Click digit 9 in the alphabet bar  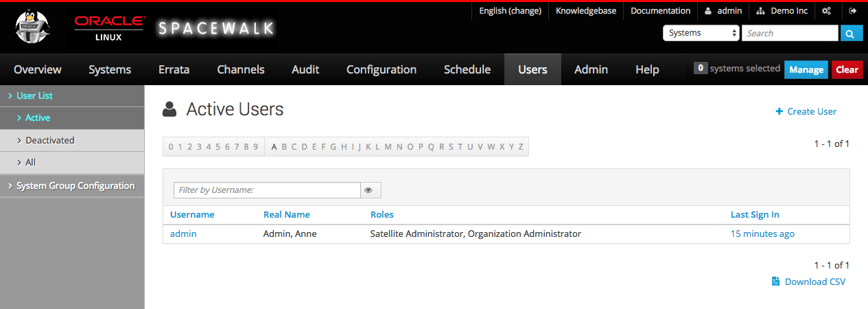coord(256,146)
